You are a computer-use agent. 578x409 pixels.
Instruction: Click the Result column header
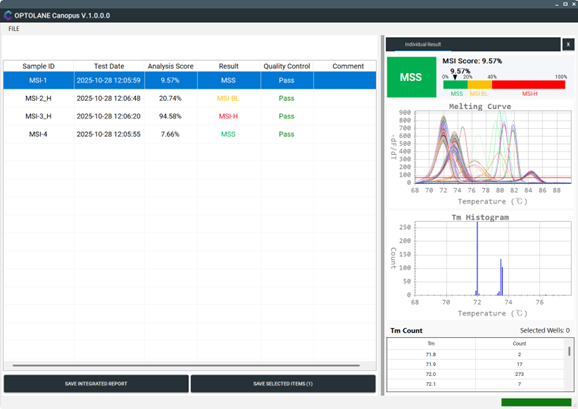coord(229,66)
